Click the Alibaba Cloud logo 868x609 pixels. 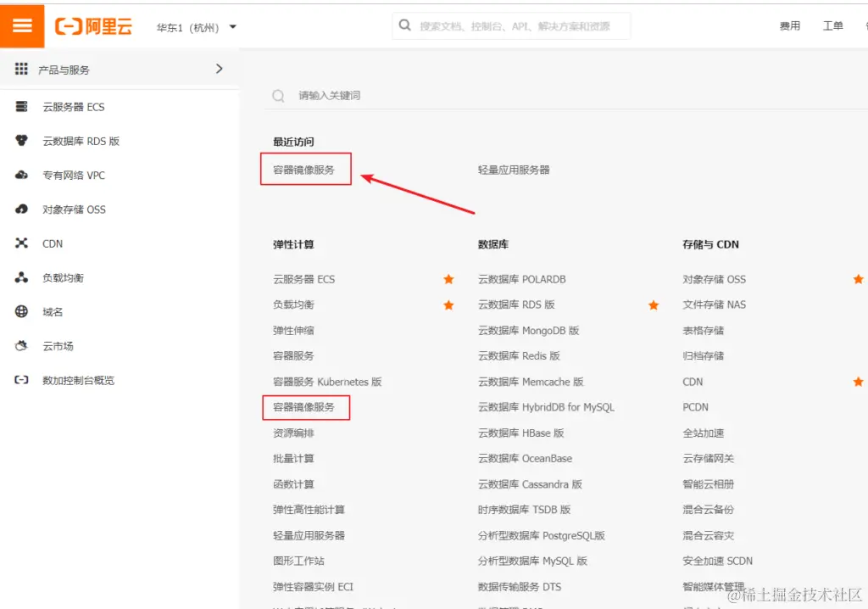point(93,26)
